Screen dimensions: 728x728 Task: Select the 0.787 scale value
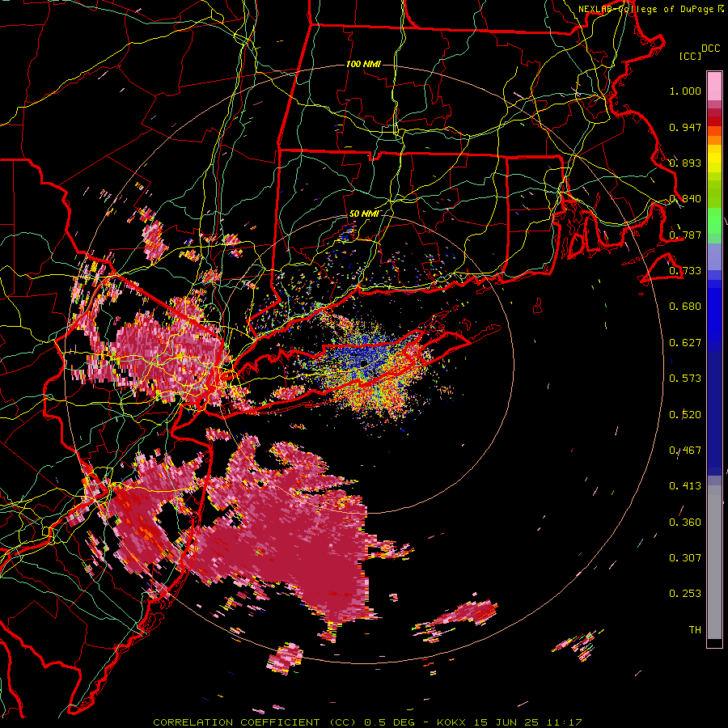coord(685,235)
